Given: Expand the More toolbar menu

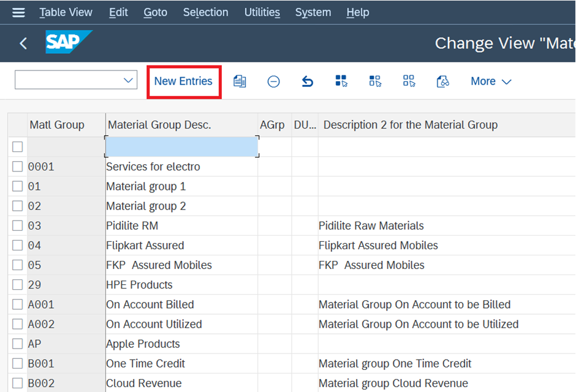Looking at the screenshot, I should click(x=491, y=81).
